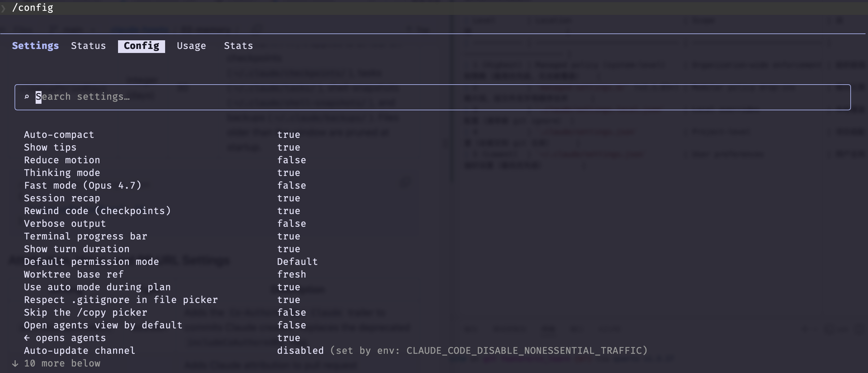This screenshot has width=868, height=373.
Task: Select the Session recap setting label
Action: tap(62, 199)
